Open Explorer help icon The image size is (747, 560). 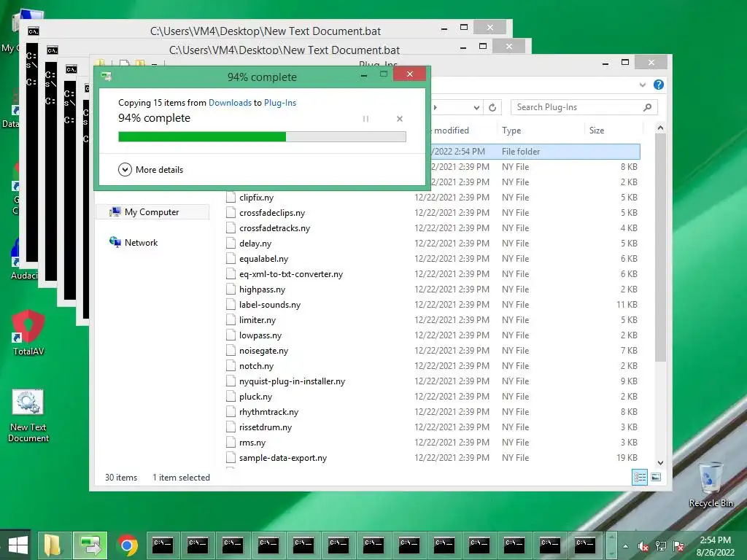click(659, 85)
